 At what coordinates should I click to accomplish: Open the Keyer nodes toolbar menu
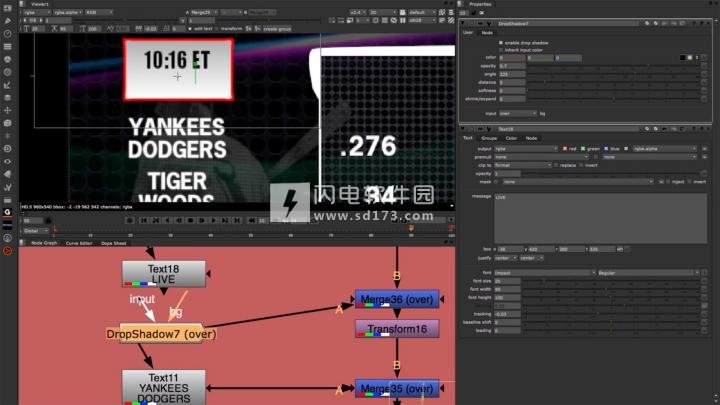point(7,85)
